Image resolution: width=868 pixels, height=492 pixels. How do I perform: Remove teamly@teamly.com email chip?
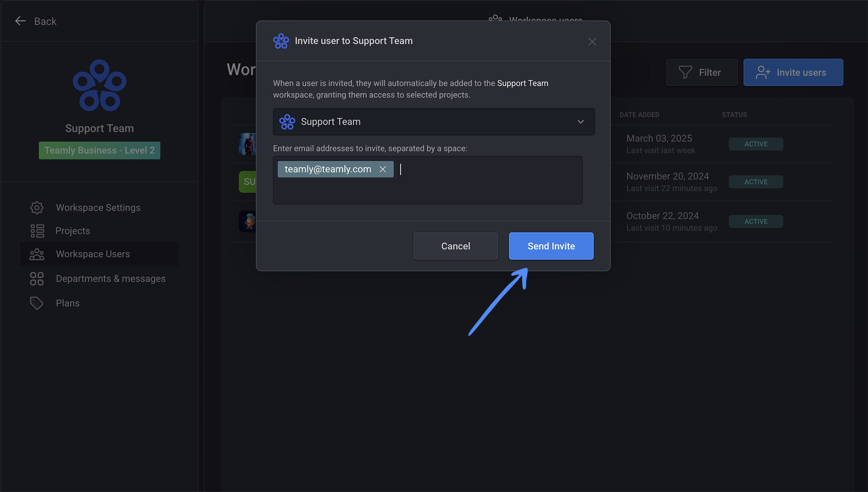tap(383, 169)
